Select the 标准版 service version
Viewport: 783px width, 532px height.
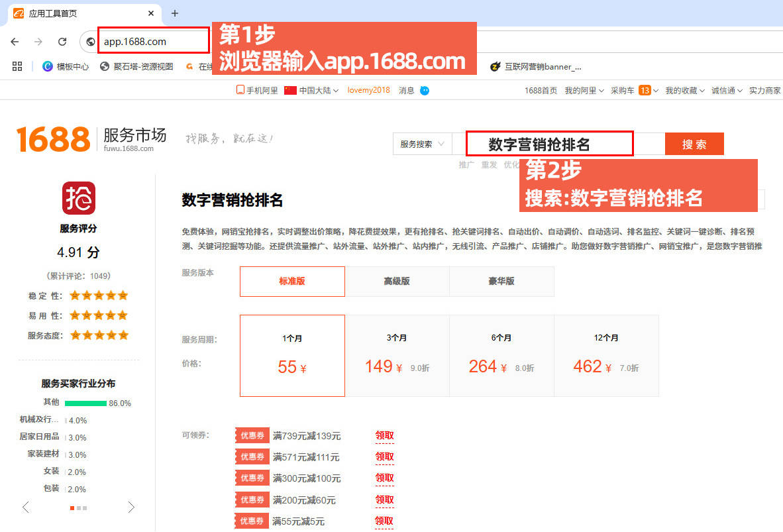(292, 281)
